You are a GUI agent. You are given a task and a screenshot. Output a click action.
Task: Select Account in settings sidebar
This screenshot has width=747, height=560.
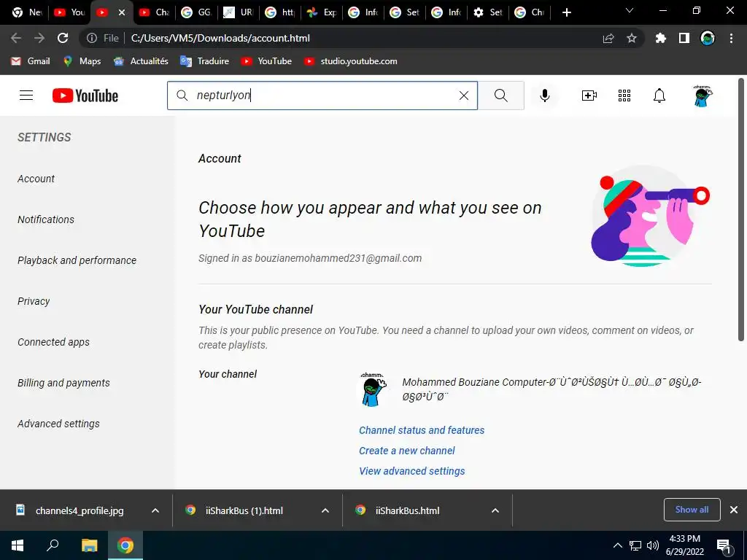(x=36, y=179)
